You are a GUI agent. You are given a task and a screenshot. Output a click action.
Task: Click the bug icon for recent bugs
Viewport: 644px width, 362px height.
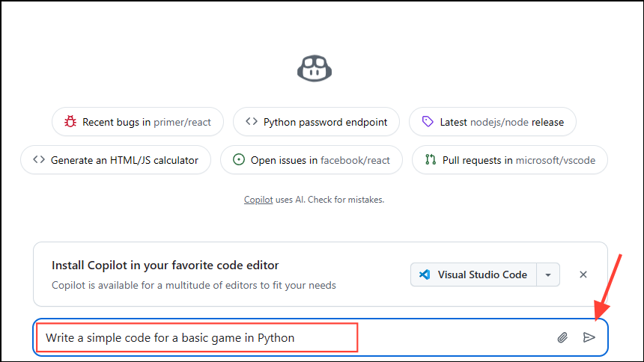pos(70,122)
